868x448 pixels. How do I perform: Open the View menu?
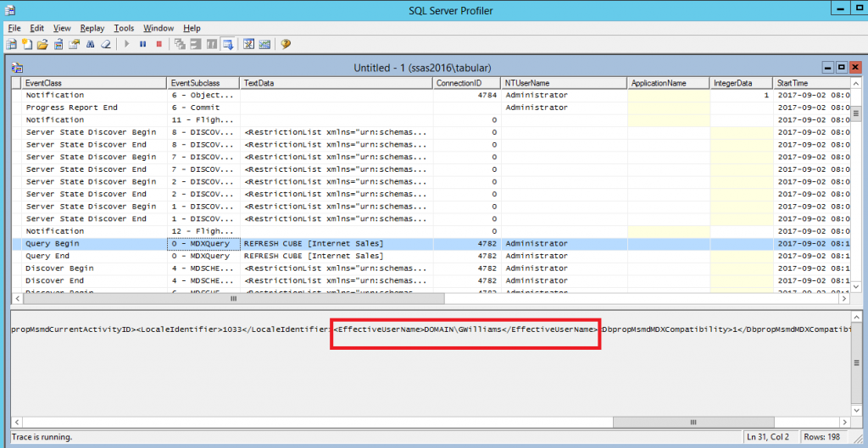coord(62,28)
